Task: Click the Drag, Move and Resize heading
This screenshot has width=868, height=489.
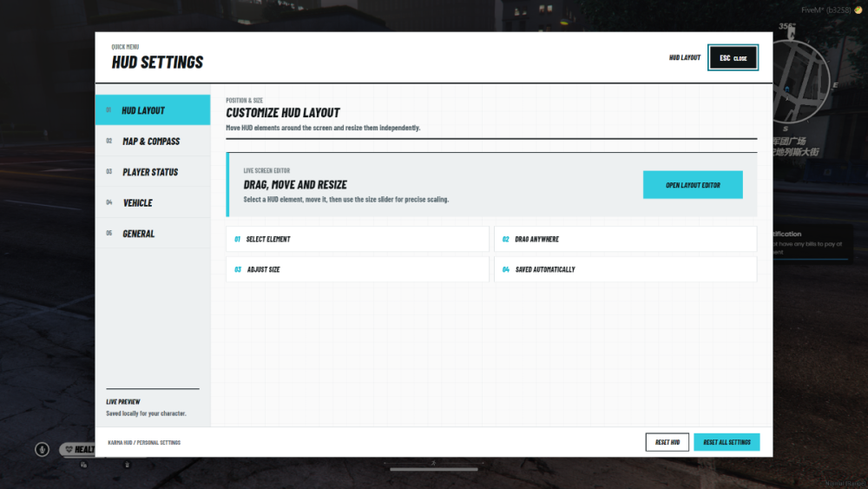Action: point(295,185)
